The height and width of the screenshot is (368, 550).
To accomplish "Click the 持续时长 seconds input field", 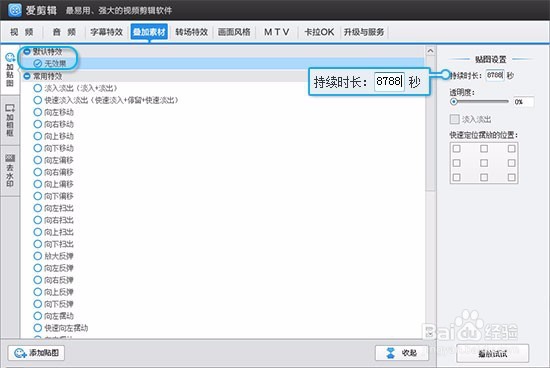I will (495, 75).
